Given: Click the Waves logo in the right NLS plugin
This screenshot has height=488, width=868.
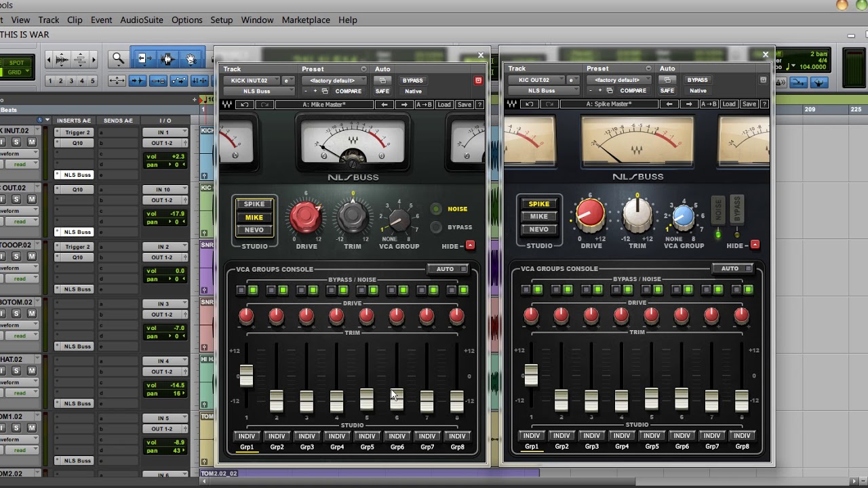Looking at the screenshot, I should click(511, 104).
